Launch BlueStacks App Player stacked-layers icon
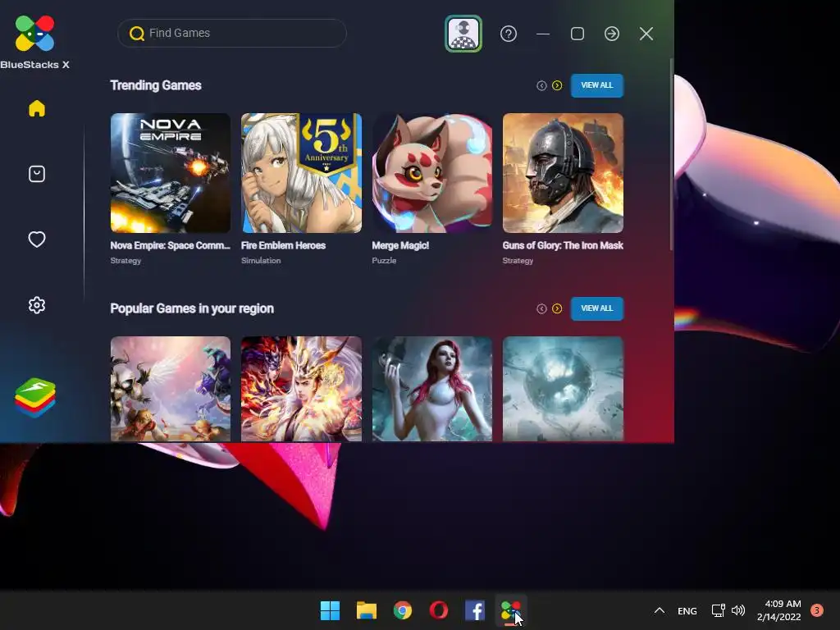 35,398
